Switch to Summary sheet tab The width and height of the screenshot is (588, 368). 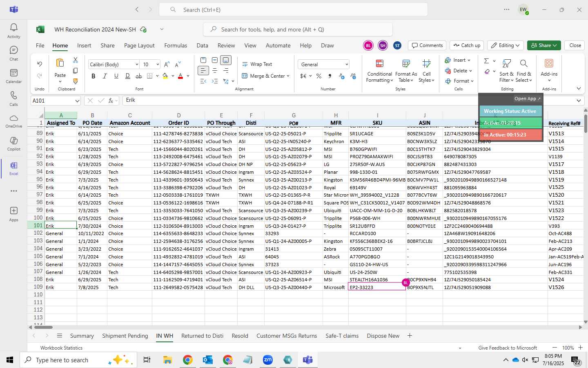pyautogui.click(x=82, y=336)
